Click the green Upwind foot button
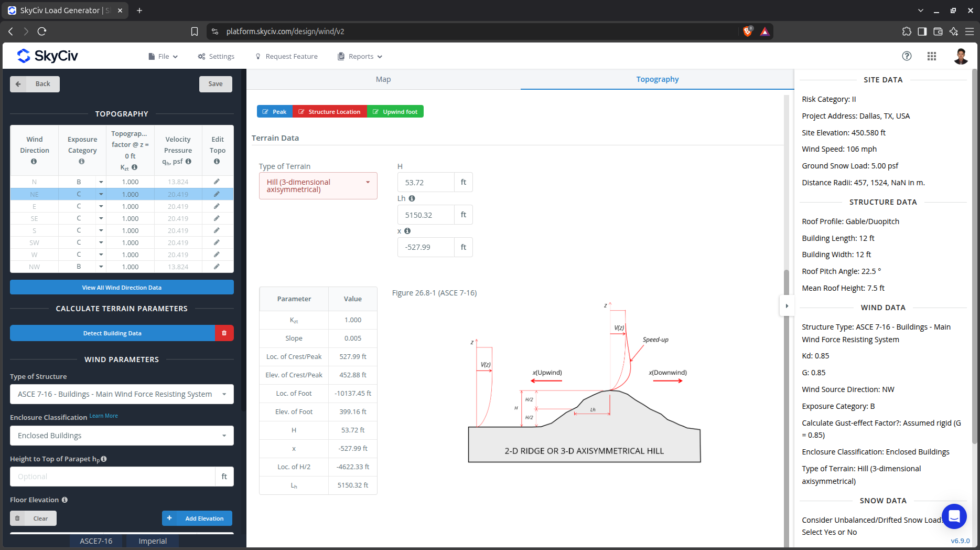The image size is (980, 550). point(395,112)
